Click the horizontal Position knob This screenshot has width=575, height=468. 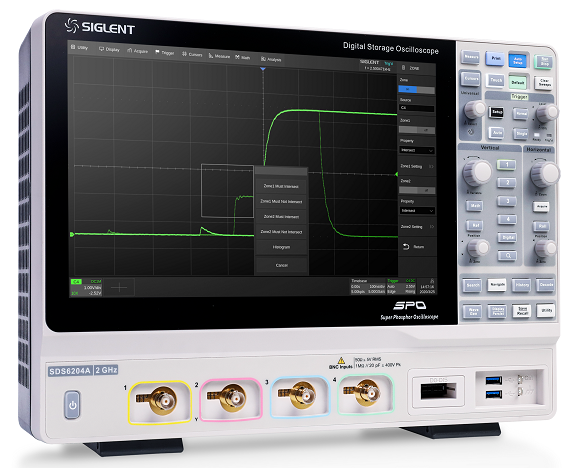coord(546,249)
